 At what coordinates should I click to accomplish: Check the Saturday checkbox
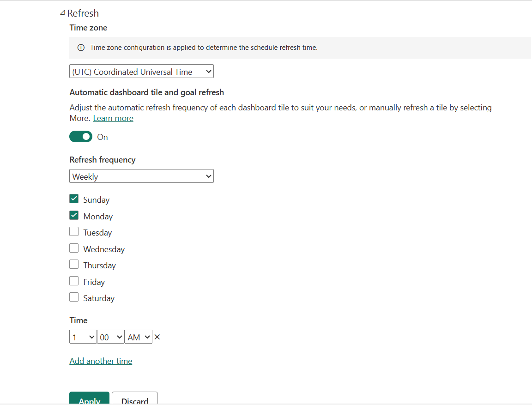(x=74, y=297)
